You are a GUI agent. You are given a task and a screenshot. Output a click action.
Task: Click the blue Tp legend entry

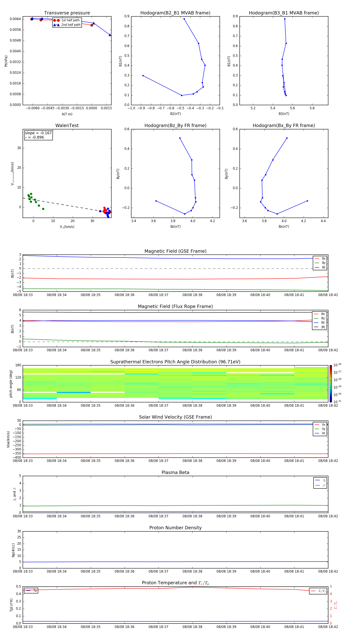[x=31, y=591]
